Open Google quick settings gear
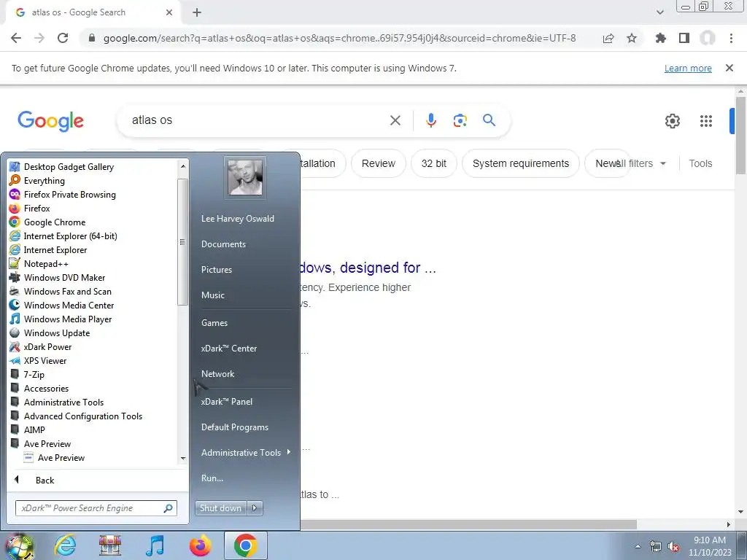The height and width of the screenshot is (560, 747). tap(672, 121)
